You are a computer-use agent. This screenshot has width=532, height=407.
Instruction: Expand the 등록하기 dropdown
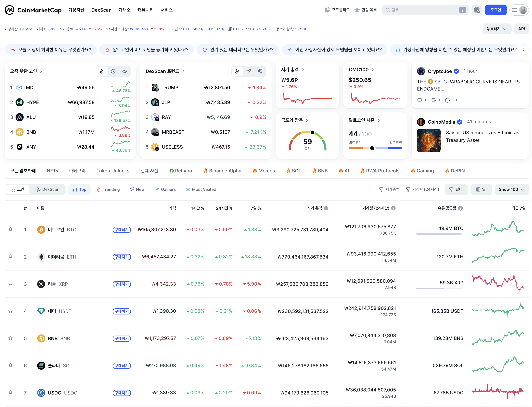[x=496, y=29]
